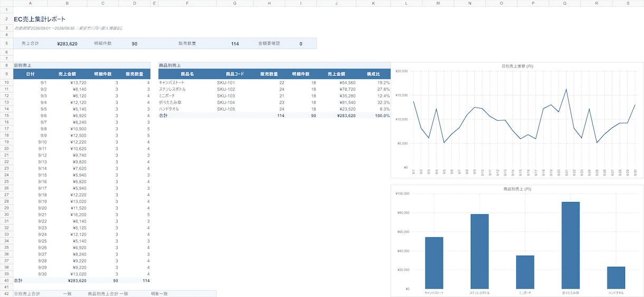This screenshot has height=297, width=644.
Task: Click the '売上金額' header of the daily table
Action: pyautogui.click(x=67, y=74)
